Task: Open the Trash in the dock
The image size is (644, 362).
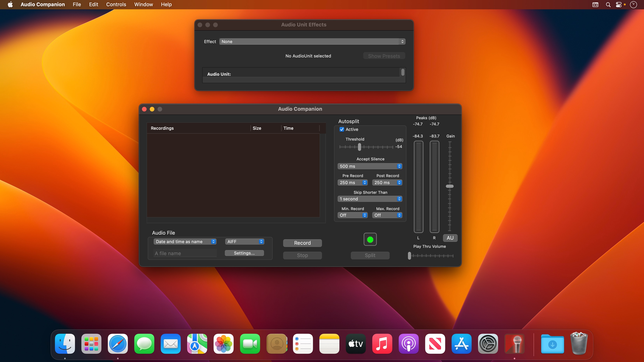Action: pos(579,343)
